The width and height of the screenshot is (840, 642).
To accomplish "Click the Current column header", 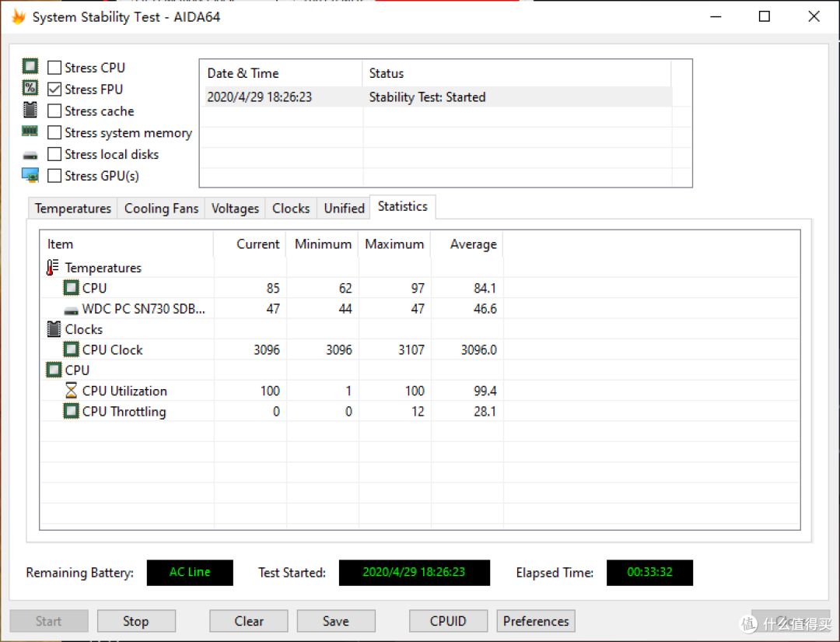I will [x=250, y=244].
